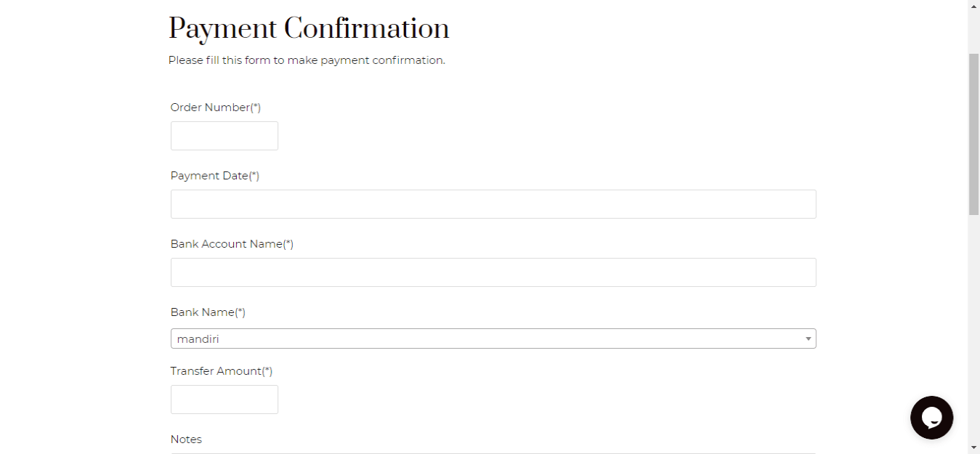Screen dimensions: 980x454
Task: Click the 'Order Number(*)' label
Action: [216, 108]
